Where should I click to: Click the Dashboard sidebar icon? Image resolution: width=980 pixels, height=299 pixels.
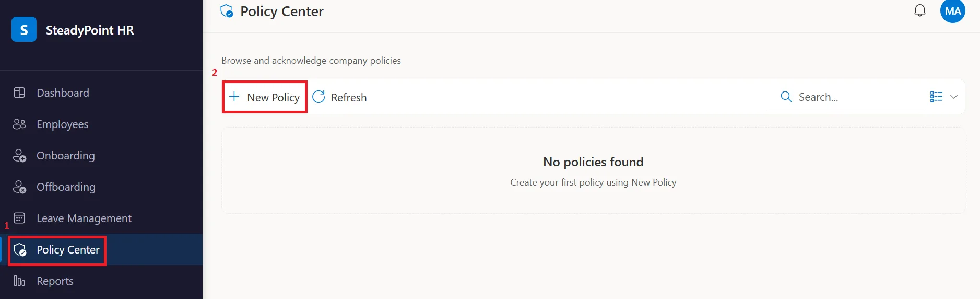coord(19,93)
